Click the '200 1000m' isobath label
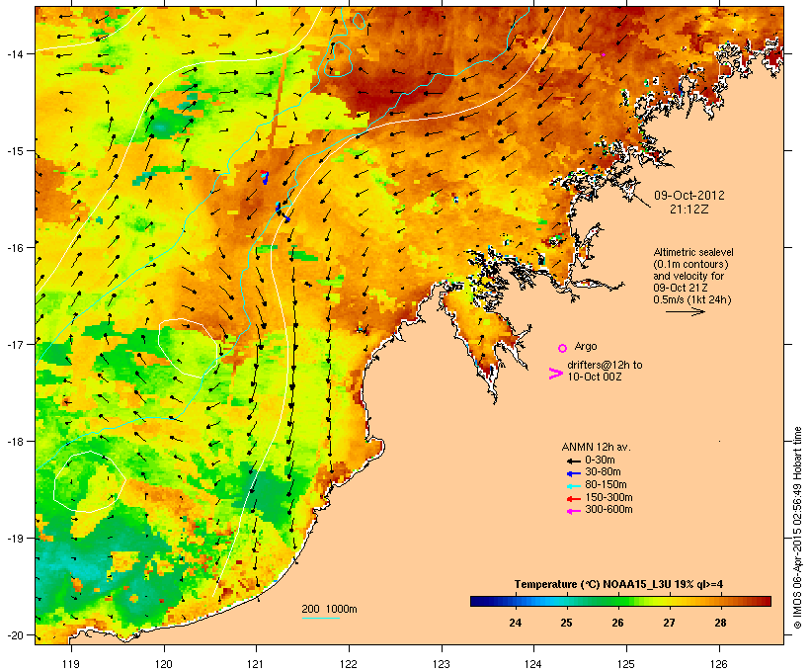 (329, 609)
